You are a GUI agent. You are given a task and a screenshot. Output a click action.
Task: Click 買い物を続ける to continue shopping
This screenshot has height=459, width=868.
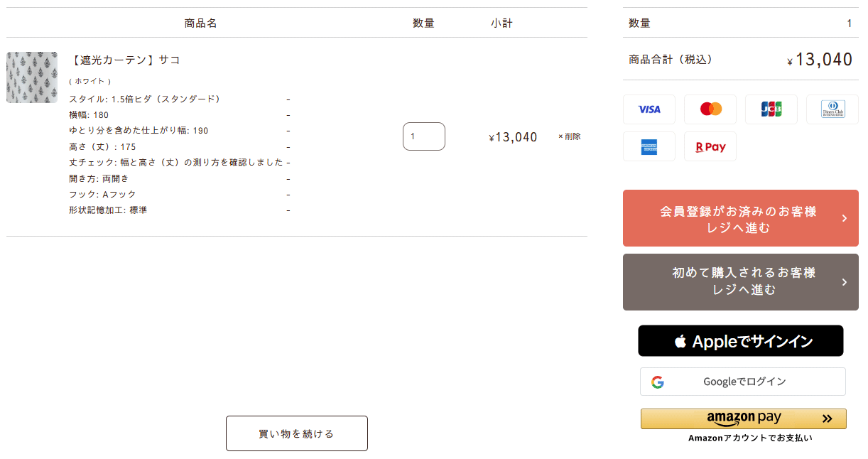(297, 433)
